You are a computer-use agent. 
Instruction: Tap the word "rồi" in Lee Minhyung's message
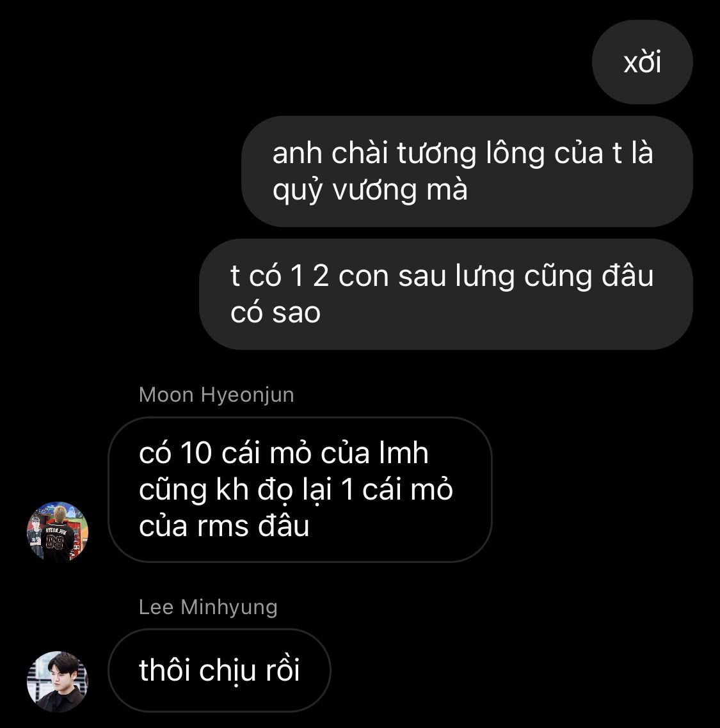click(x=282, y=670)
